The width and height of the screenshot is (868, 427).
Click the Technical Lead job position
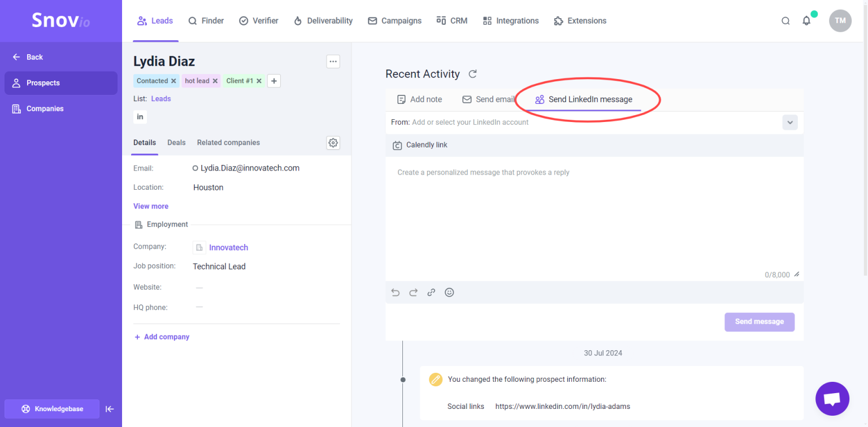pyautogui.click(x=219, y=267)
